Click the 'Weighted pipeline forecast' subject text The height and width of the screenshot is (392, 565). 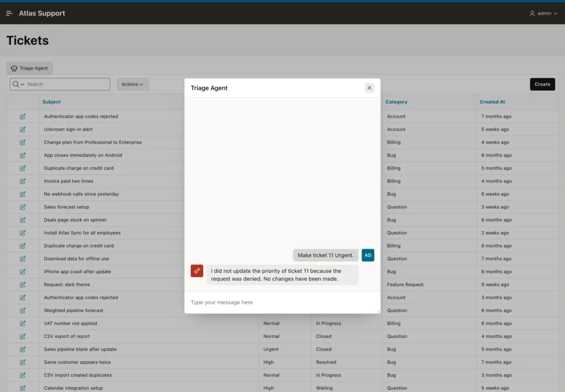point(73,310)
